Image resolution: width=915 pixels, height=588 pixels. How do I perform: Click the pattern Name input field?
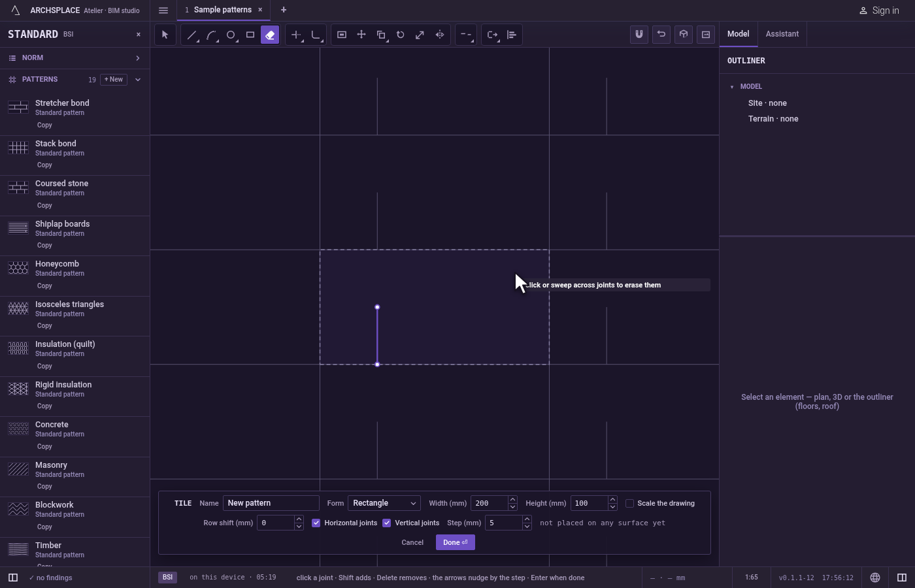point(271,503)
